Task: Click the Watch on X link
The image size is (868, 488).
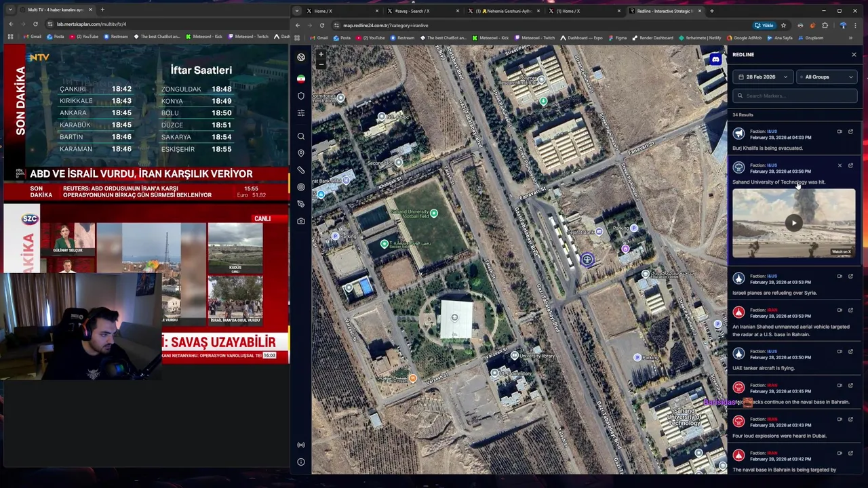Action: [841, 251]
